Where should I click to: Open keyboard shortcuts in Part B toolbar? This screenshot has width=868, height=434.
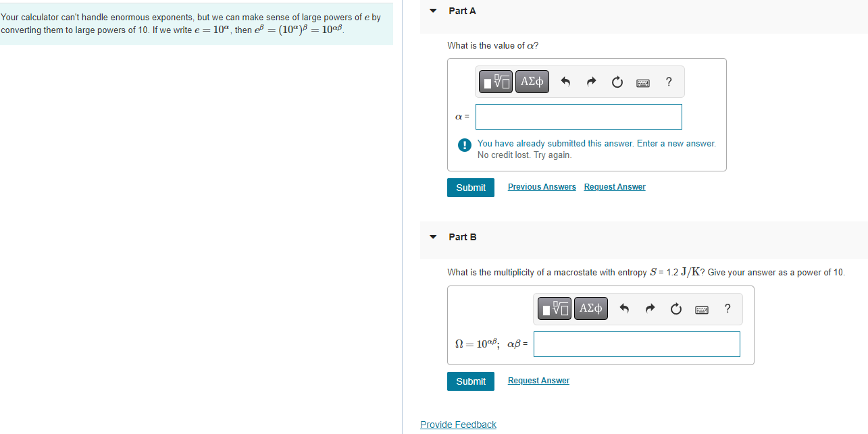pos(701,309)
